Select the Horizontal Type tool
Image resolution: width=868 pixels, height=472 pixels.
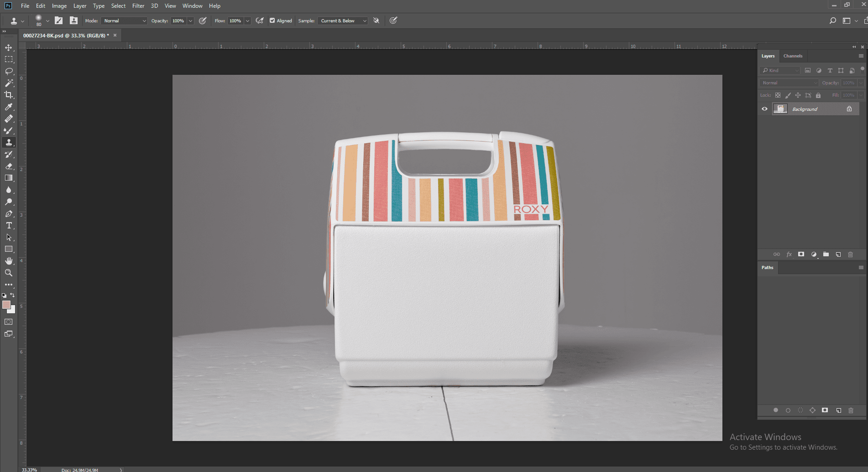(x=9, y=225)
